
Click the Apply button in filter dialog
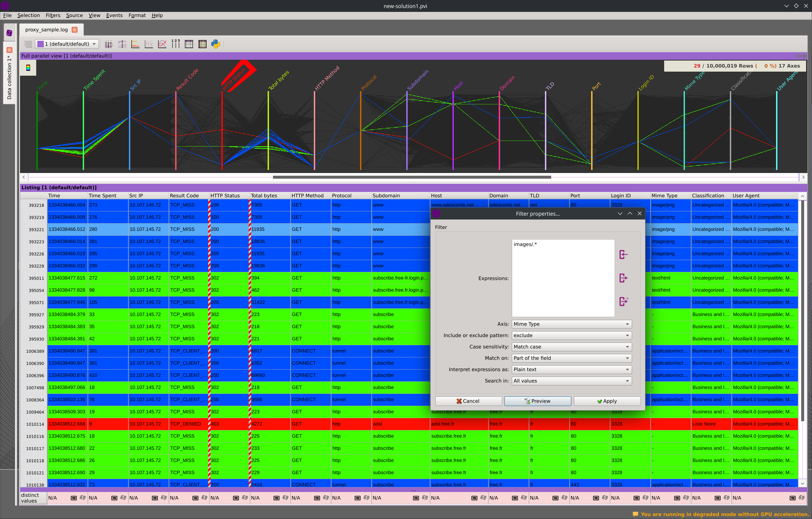[x=607, y=401]
